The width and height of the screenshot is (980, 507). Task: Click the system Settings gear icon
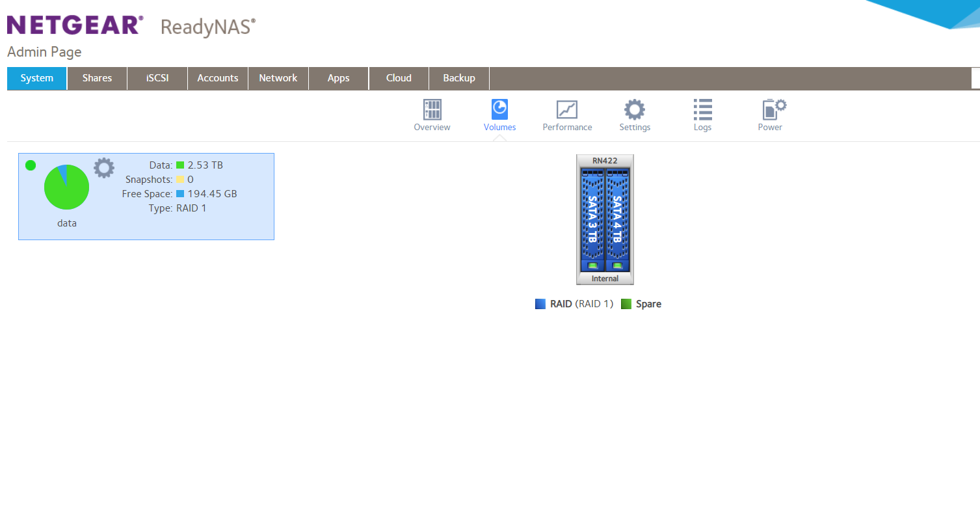point(634,115)
